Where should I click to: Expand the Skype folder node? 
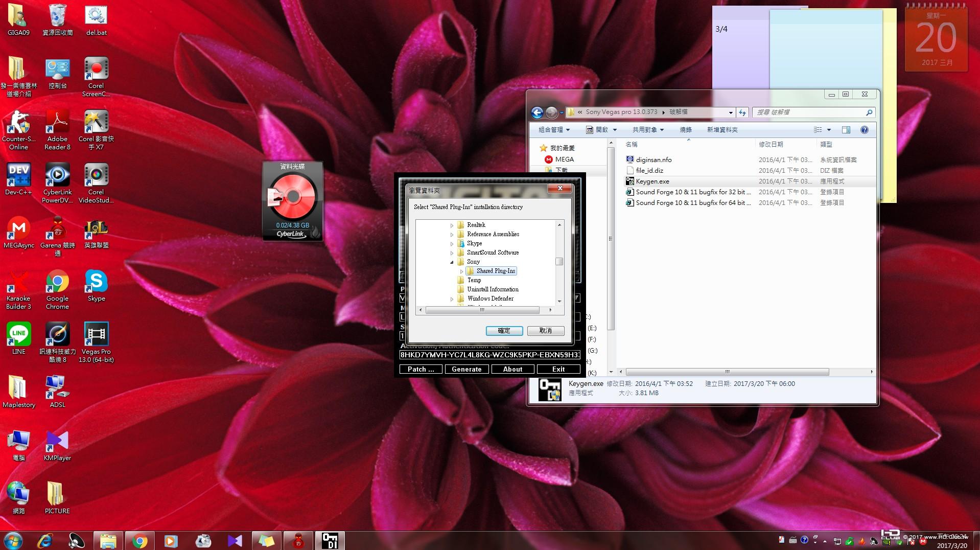[452, 244]
